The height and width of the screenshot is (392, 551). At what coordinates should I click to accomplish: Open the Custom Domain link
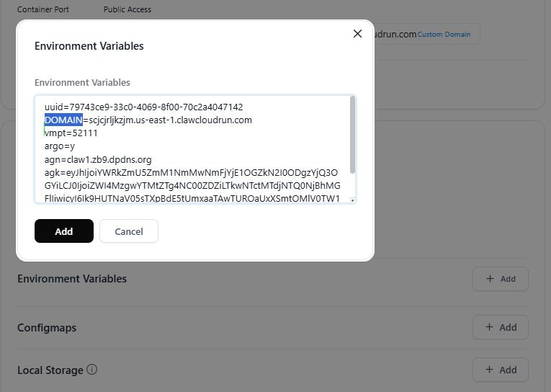(x=444, y=35)
